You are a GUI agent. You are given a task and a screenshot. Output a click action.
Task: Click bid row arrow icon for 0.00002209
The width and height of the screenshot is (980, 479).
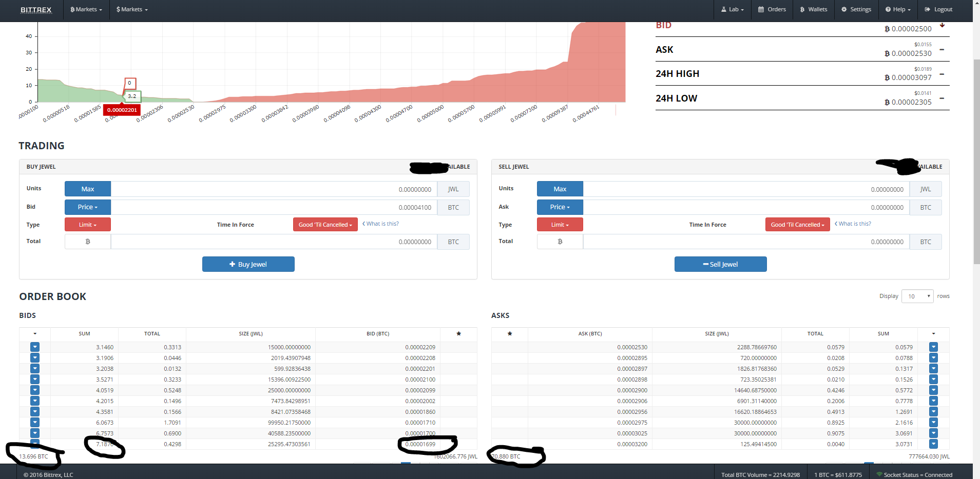point(35,347)
